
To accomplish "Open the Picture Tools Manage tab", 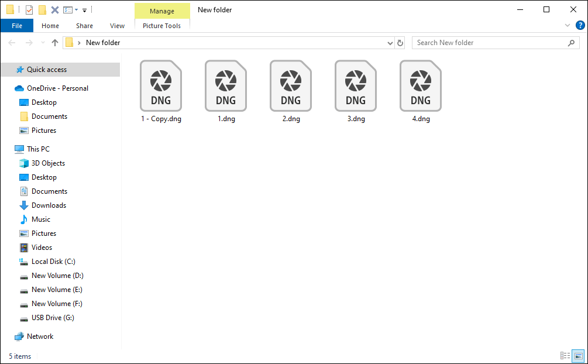I will 162,11.
